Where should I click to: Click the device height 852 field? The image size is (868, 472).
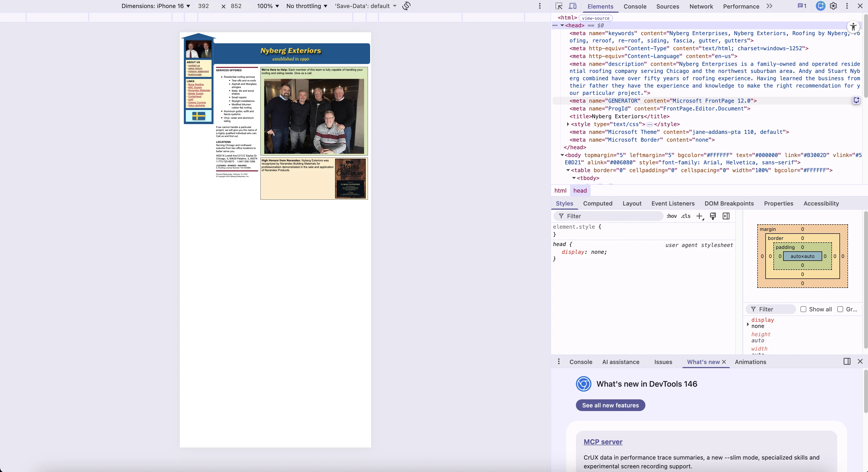pos(236,6)
